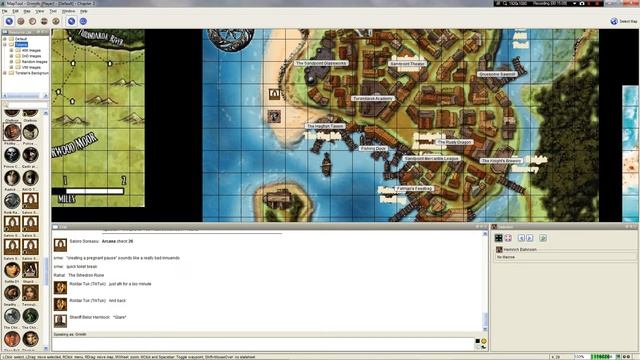The width and height of the screenshot is (640, 360).
Task: Select the highlighted bearded man token thumbnail
Action: [12, 132]
